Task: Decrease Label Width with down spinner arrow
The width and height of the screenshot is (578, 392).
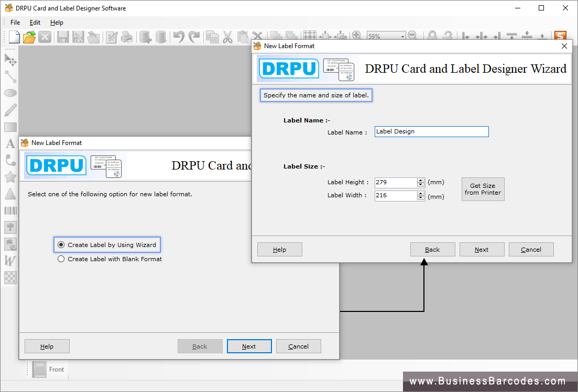Action: tap(421, 198)
